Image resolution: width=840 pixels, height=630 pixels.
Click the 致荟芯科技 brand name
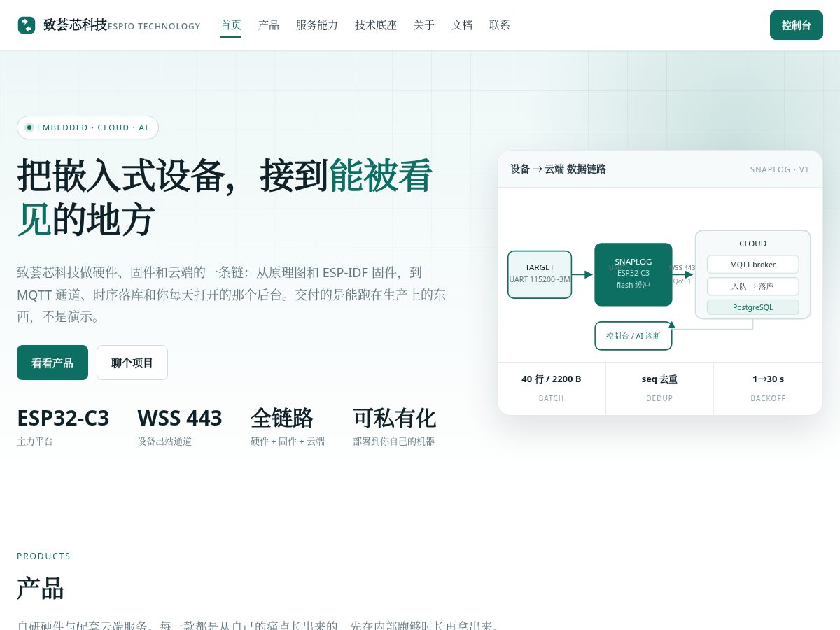click(76, 25)
